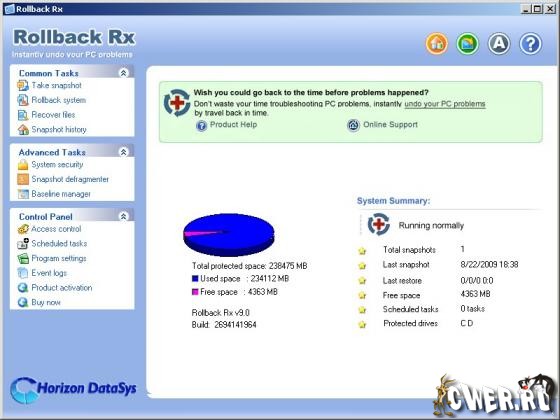Collapse the Advanced Tasks panel

123,152
